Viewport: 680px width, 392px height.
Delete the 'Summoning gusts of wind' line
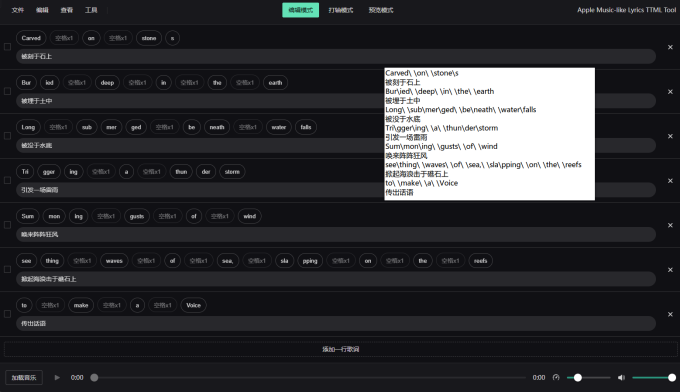point(670,225)
